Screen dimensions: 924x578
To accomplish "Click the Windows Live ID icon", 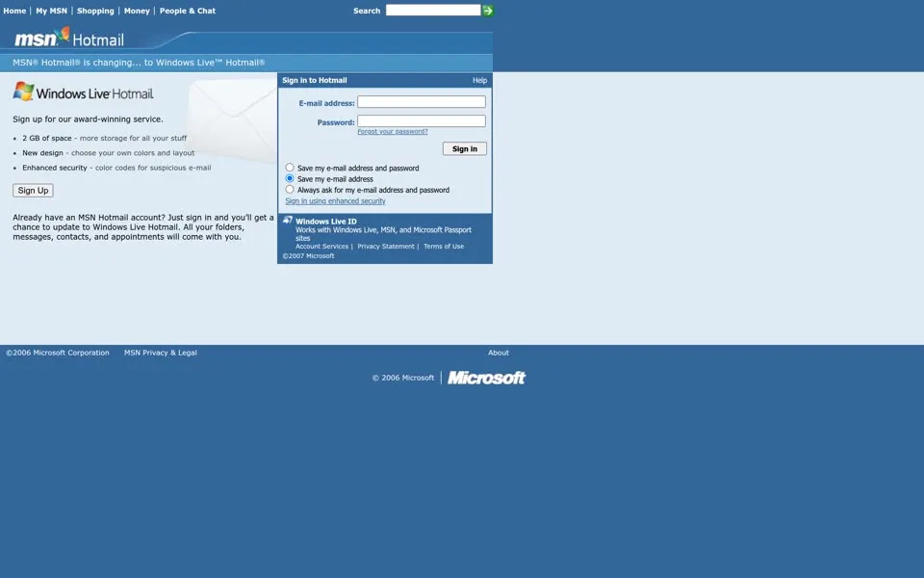I will click(288, 221).
